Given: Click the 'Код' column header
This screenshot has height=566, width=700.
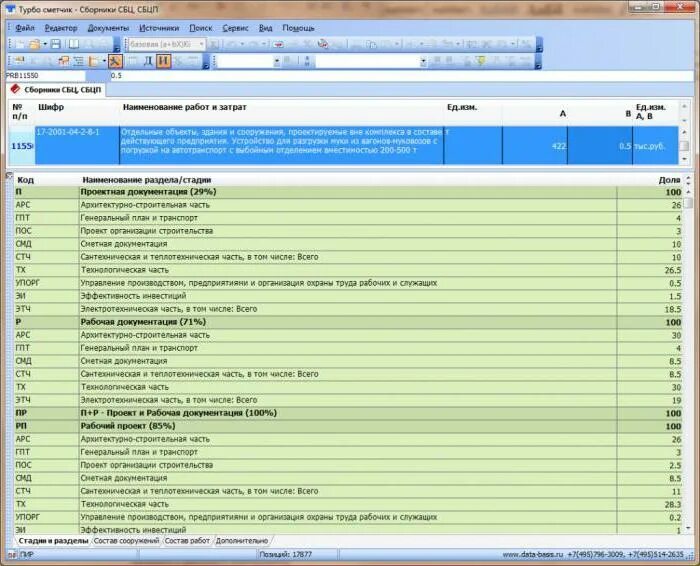Looking at the screenshot, I should click(25, 180).
